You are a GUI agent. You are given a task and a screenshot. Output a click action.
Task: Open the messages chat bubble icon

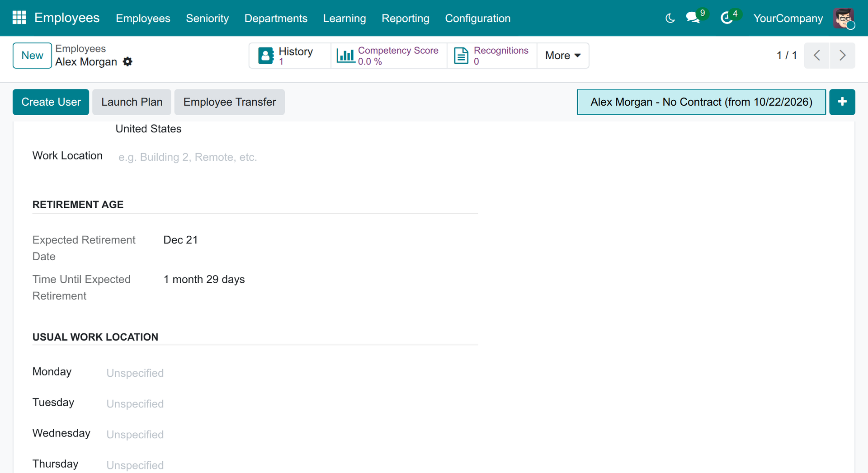pyautogui.click(x=693, y=18)
